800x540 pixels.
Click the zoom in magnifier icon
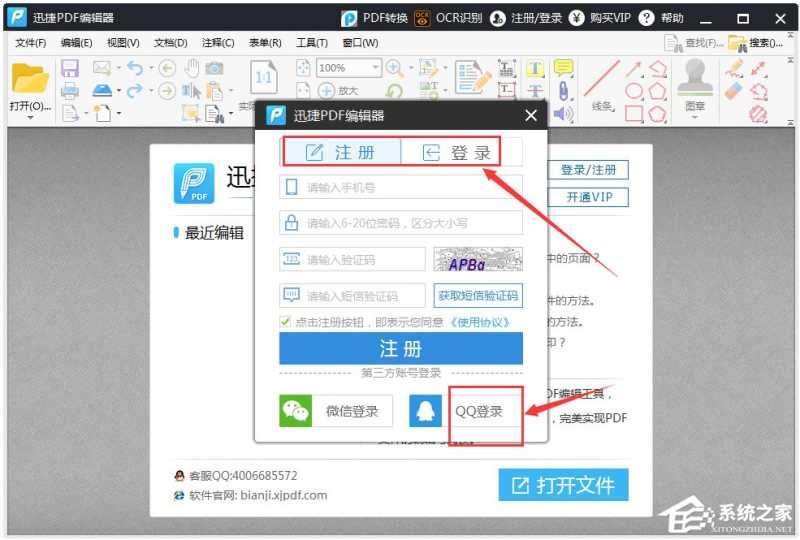[394, 67]
